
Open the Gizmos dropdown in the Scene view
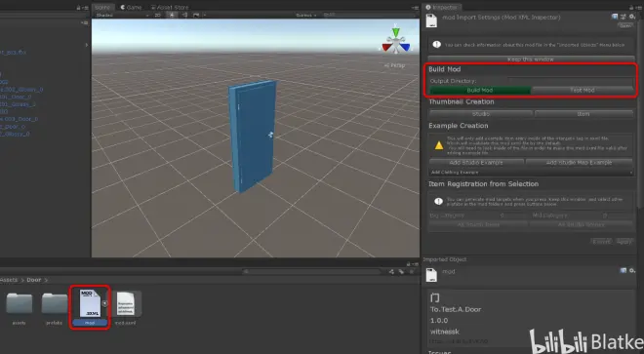pos(306,16)
